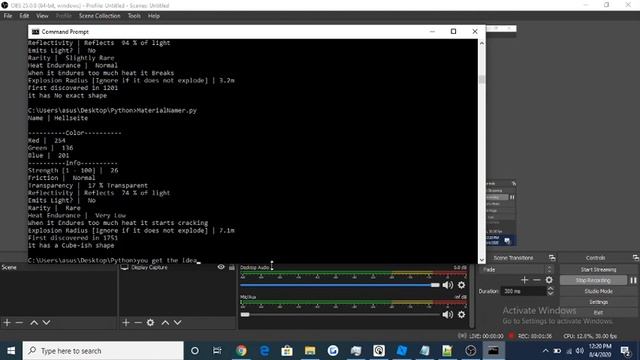The height and width of the screenshot is (360, 640).
Task: Click the Cortana circle icon
Action: pyautogui.click(x=195, y=351)
